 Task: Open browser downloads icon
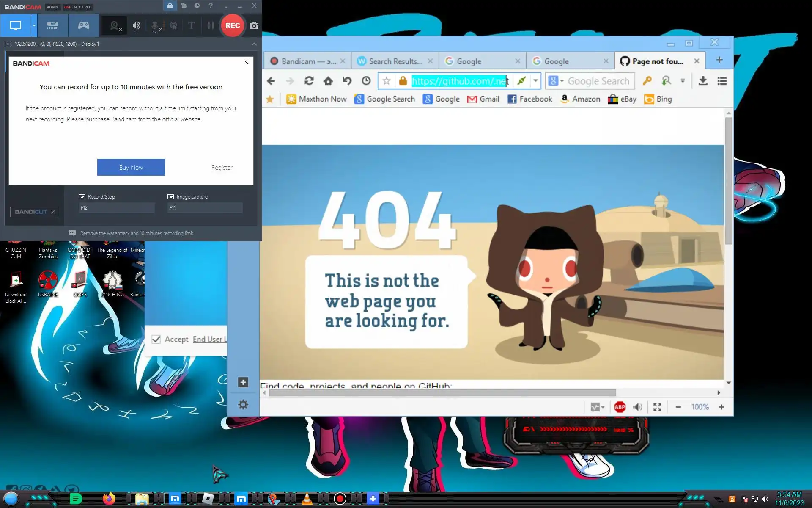click(x=703, y=81)
